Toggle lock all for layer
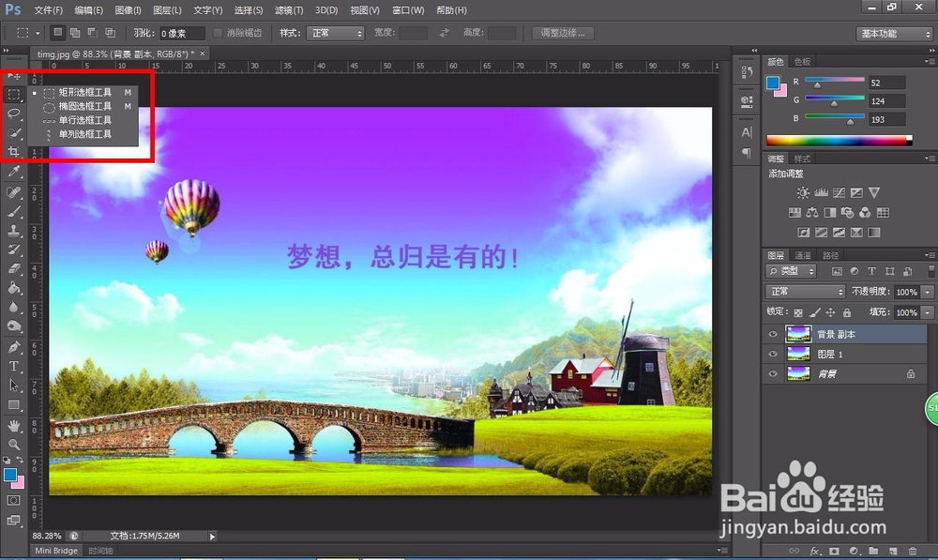Screen dimensions: 938x560 tap(847, 312)
